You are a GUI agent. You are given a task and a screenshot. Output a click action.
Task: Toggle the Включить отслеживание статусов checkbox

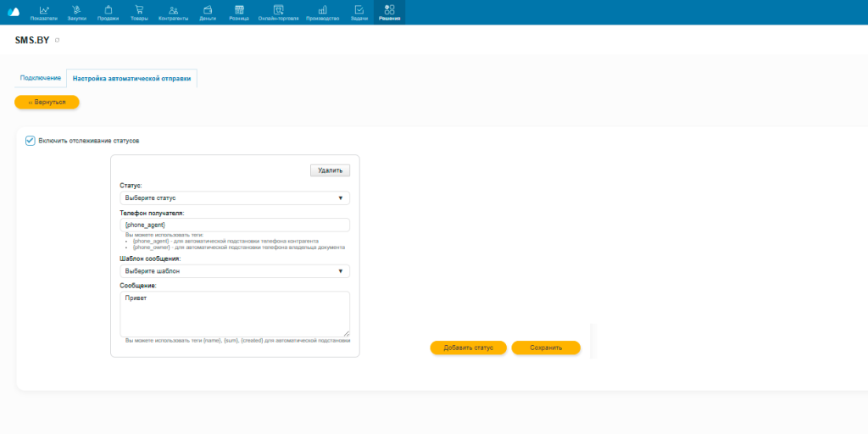31,141
